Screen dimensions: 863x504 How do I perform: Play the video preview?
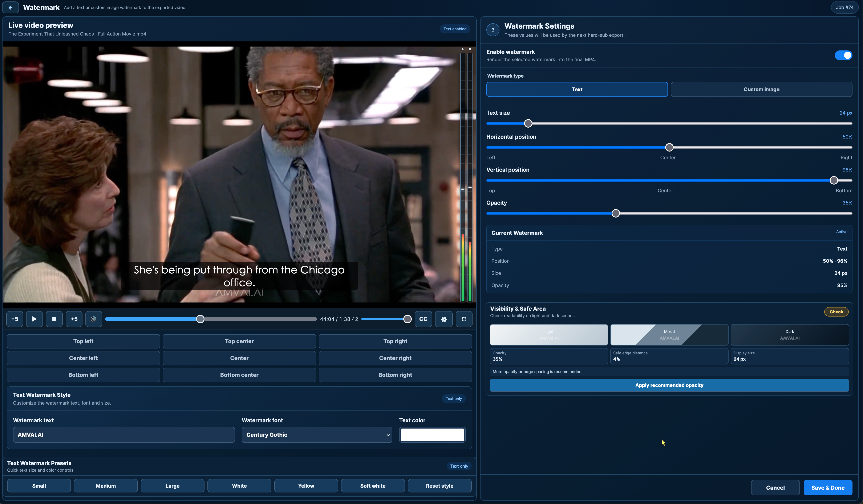[x=35, y=319]
